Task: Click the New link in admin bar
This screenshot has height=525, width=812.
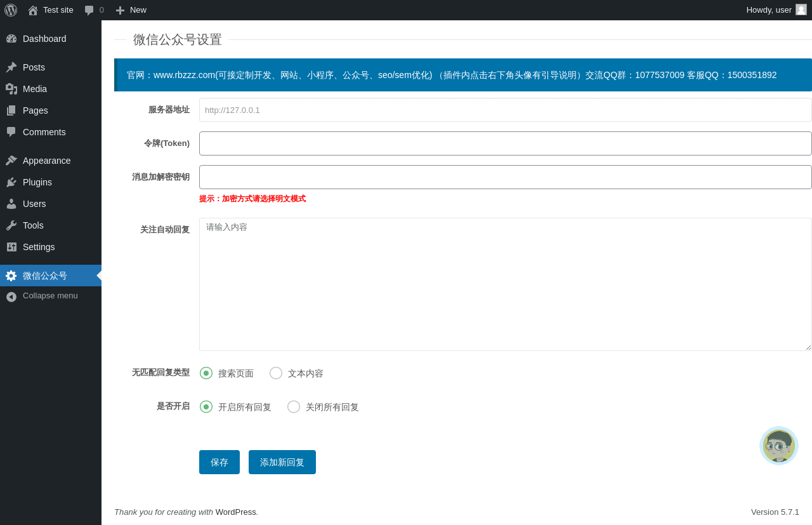Action: pyautogui.click(x=138, y=10)
